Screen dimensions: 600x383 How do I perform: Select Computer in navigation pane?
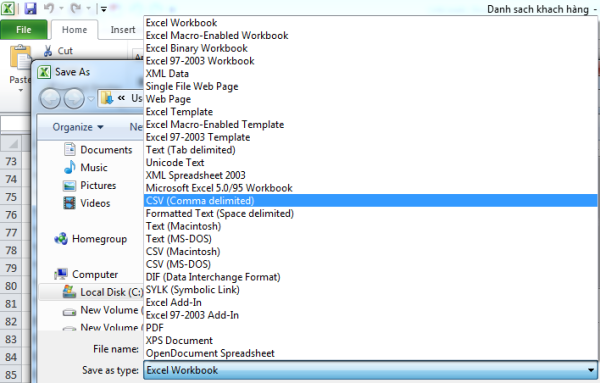pos(86,275)
